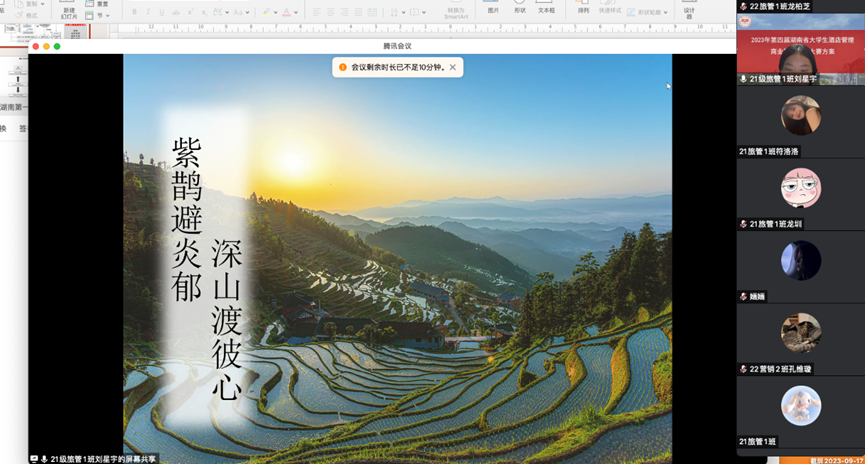Viewport: 865px width, 464px height.
Task: Click the red font color button
Action: tap(286, 12)
